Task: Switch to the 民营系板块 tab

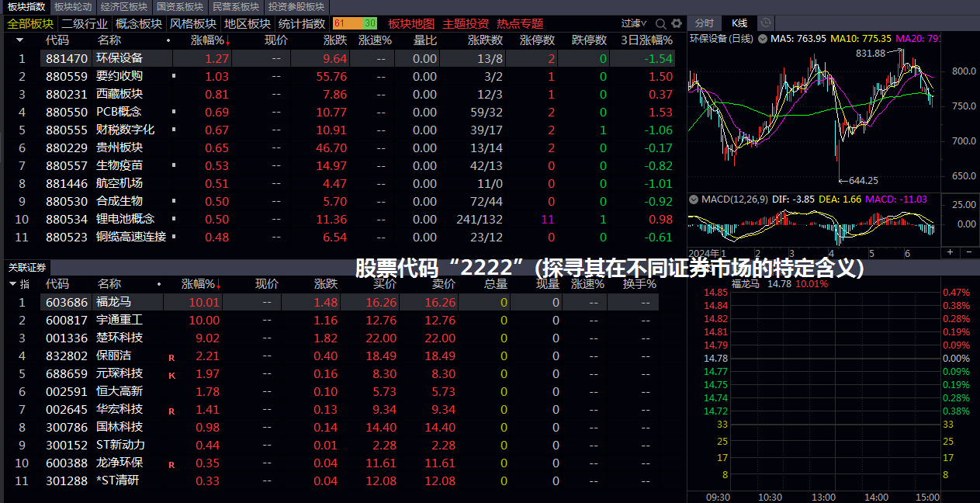Action: coord(236,6)
